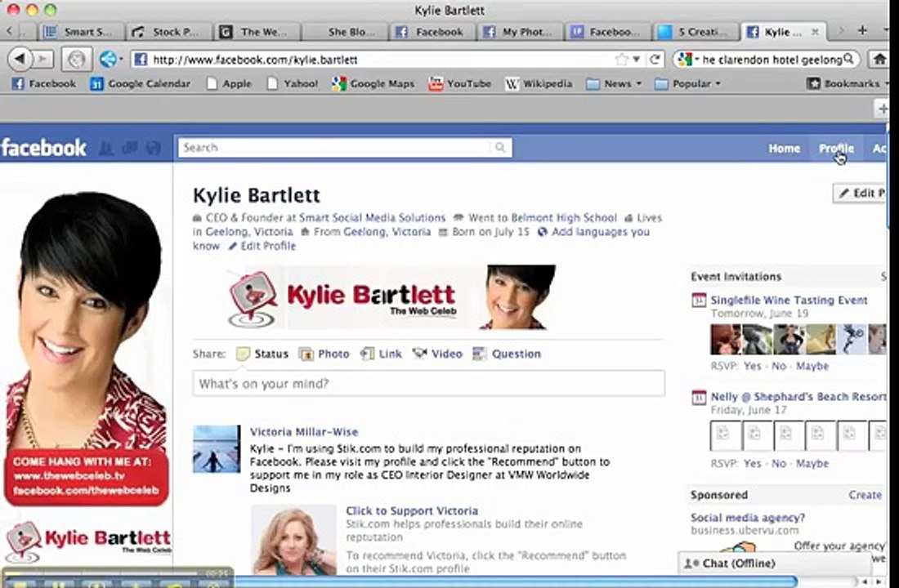Click magnifier icon in browser search box

[x=849, y=59]
